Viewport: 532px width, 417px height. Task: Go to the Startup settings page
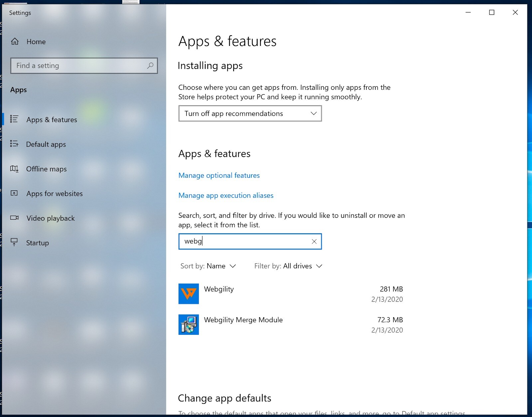click(x=38, y=243)
